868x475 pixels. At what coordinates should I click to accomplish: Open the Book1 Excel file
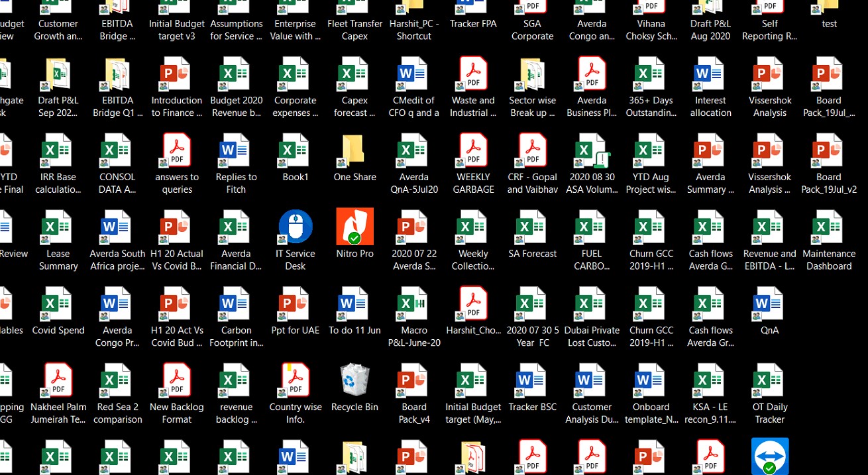296,150
